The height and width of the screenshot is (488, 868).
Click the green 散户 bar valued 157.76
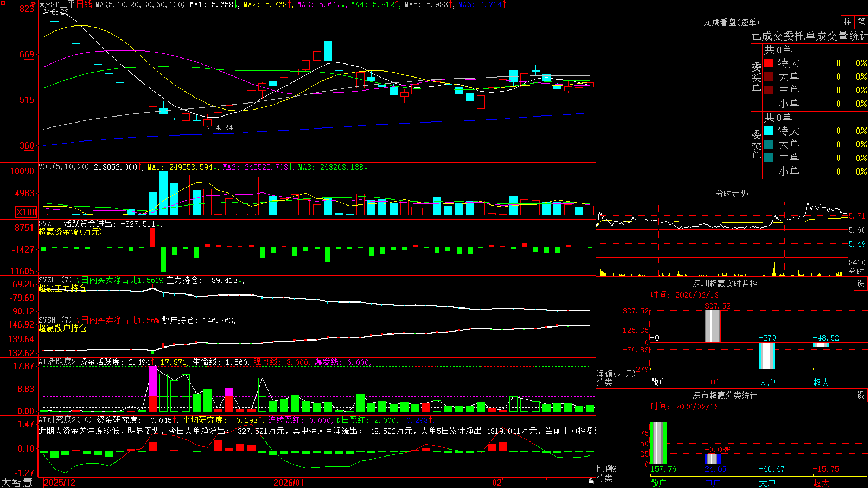[x=659, y=443]
